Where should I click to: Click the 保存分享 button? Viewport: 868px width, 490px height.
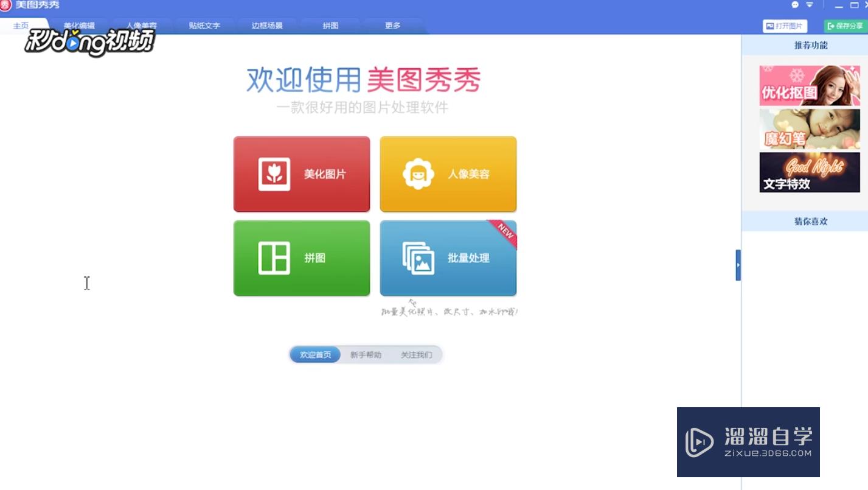pyautogui.click(x=845, y=26)
